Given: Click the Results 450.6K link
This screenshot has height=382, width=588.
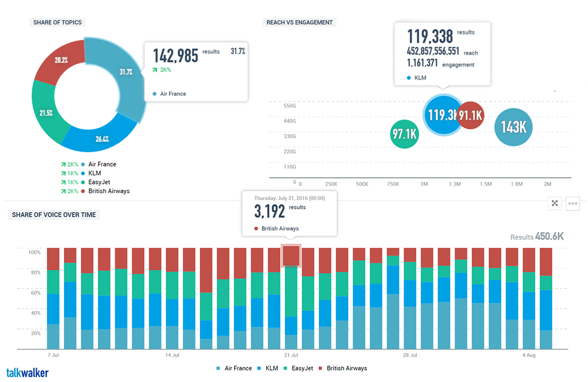Looking at the screenshot, I should click(537, 236).
